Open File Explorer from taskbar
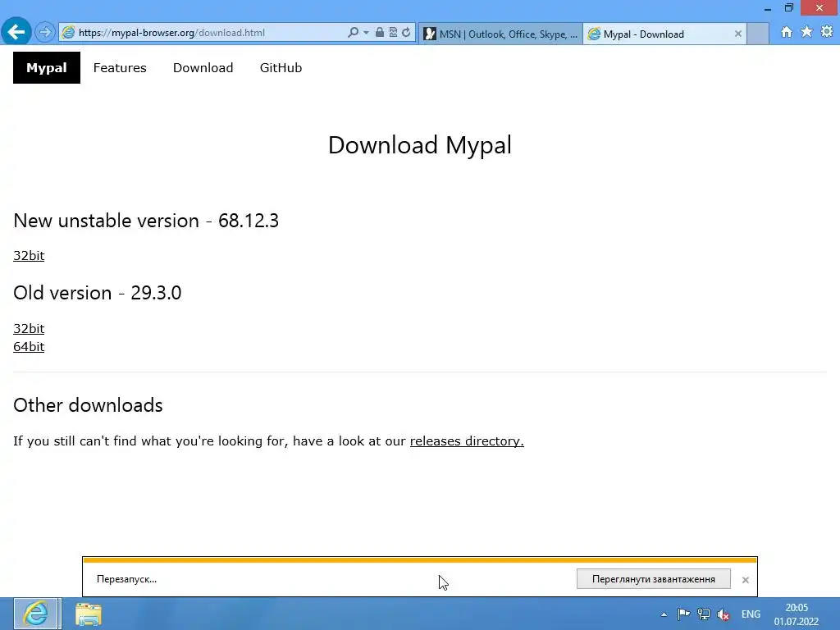 (x=89, y=614)
